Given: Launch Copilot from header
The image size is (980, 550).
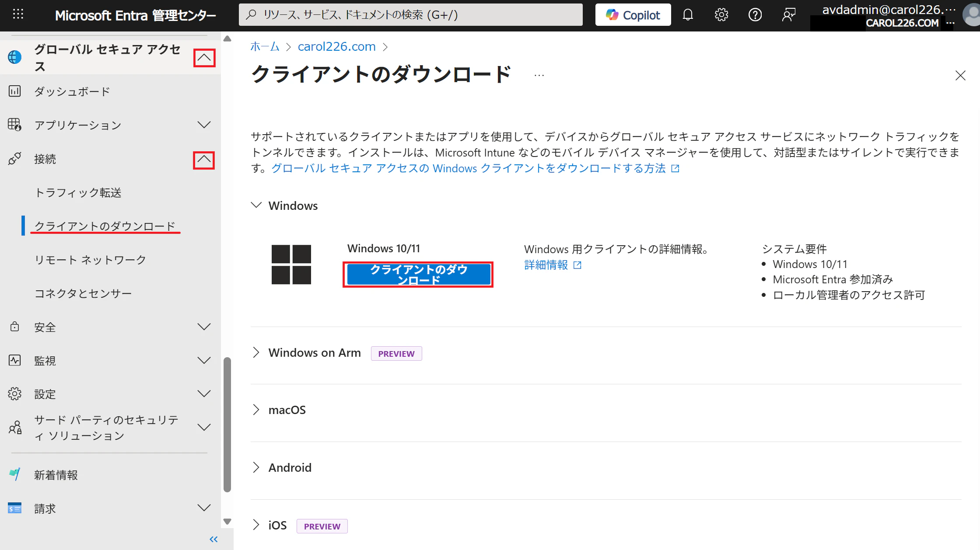Looking at the screenshot, I should pyautogui.click(x=633, y=15).
